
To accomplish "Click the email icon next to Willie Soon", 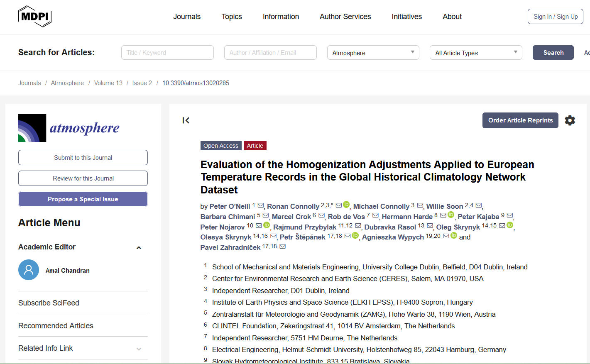I will pyautogui.click(x=479, y=205).
